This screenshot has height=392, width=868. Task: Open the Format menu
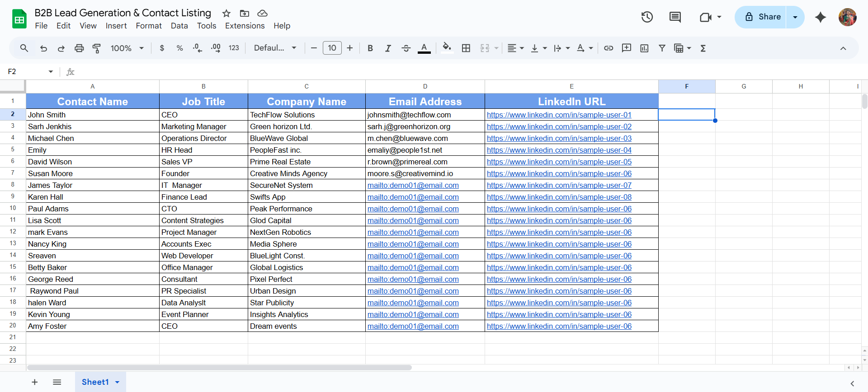tap(149, 26)
